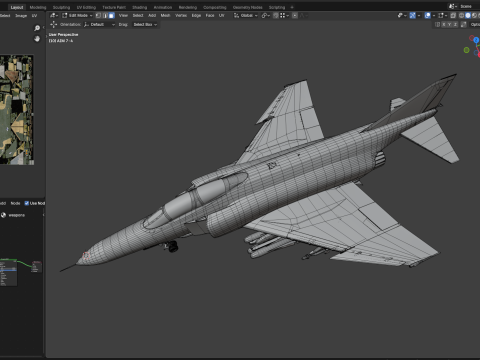Viewport: 480px width, 360px height.
Task: Toggle Use Nodes checkbox
Action: (x=27, y=203)
